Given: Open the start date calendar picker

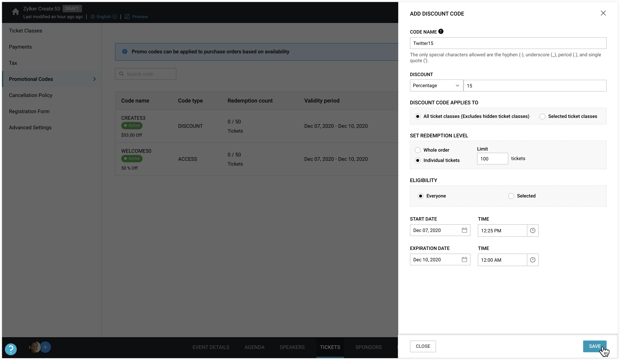Looking at the screenshot, I should [464, 230].
